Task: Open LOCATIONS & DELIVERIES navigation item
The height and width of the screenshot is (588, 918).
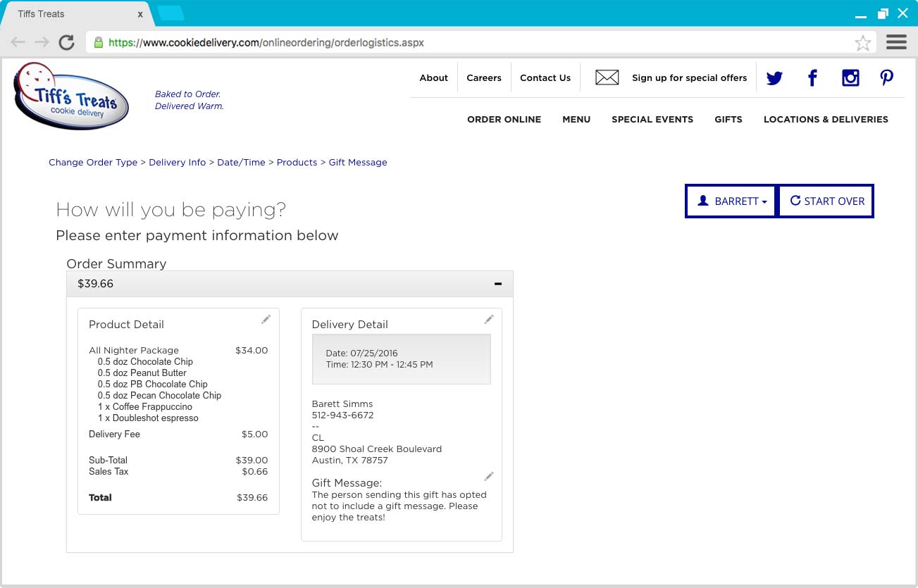Action: click(x=826, y=120)
